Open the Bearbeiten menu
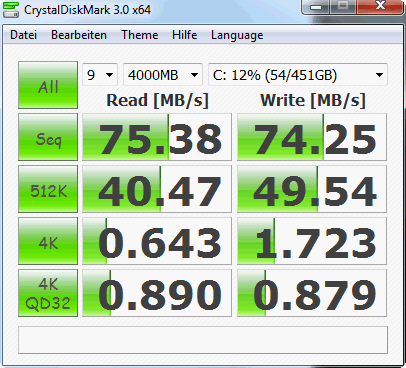The height and width of the screenshot is (368, 406). (x=79, y=35)
